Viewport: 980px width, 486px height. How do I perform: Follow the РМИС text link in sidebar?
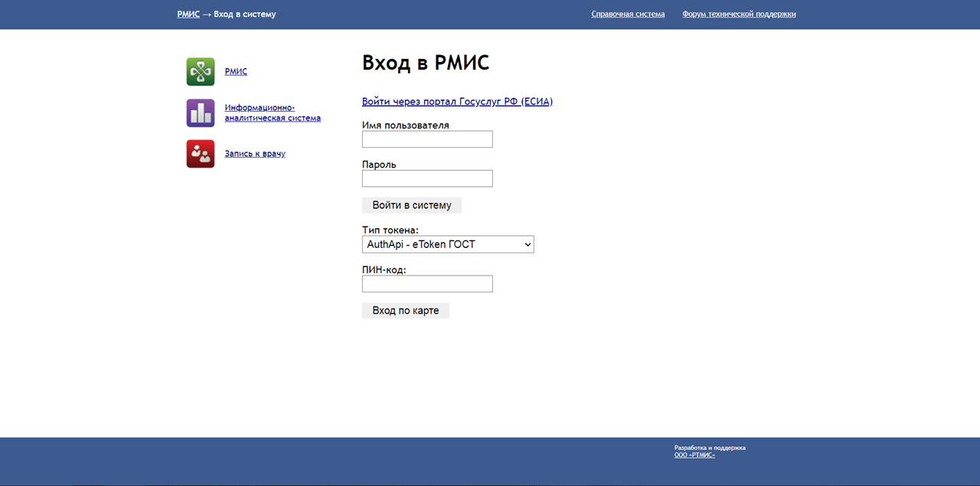click(x=236, y=72)
